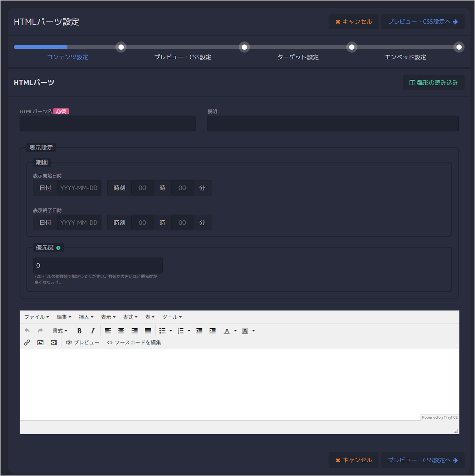The height and width of the screenshot is (476, 475).
Task: Apply the background highlight color swatch
Action: pyautogui.click(x=245, y=331)
